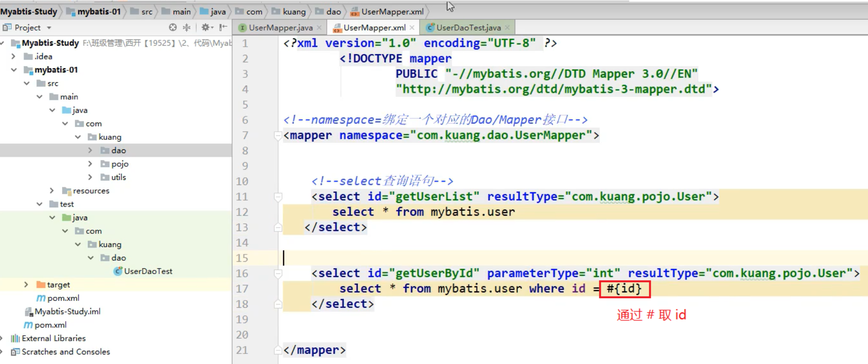Click Myabtis-Study in the breadcrumb bar

click(x=29, y=12)
